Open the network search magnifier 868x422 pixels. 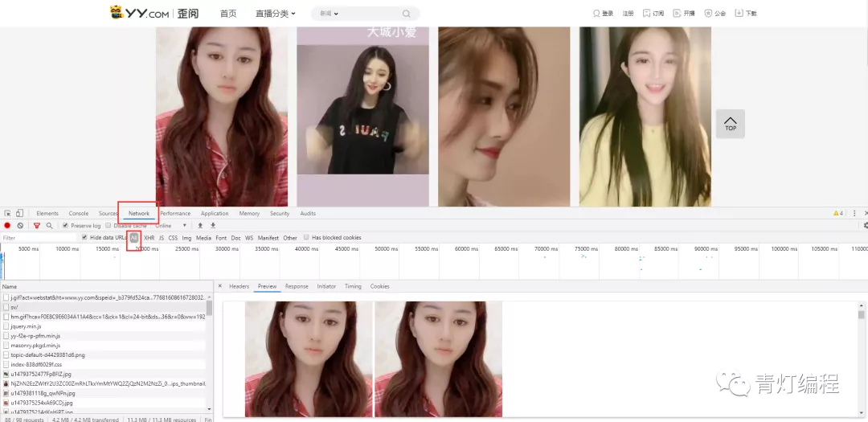[x=49, y=225]
